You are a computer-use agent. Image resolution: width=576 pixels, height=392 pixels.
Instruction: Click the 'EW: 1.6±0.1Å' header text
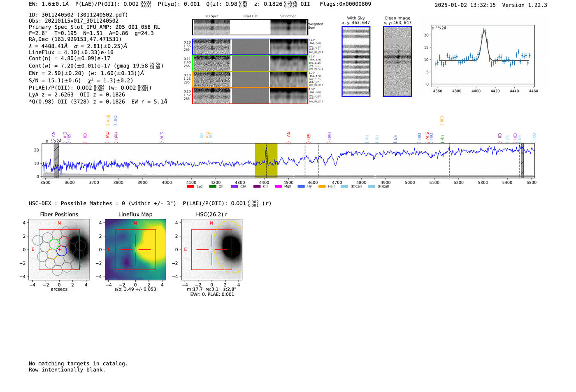49,4
